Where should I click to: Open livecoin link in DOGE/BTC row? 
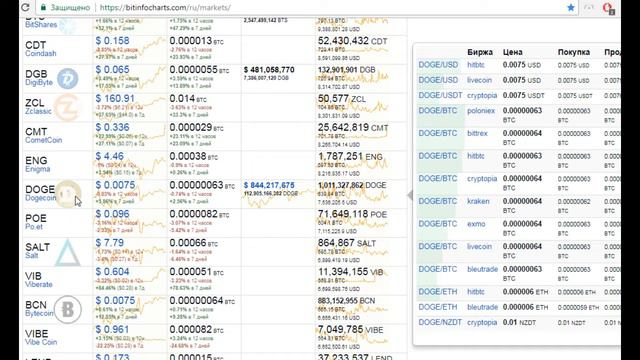click(x=479, y=247)
